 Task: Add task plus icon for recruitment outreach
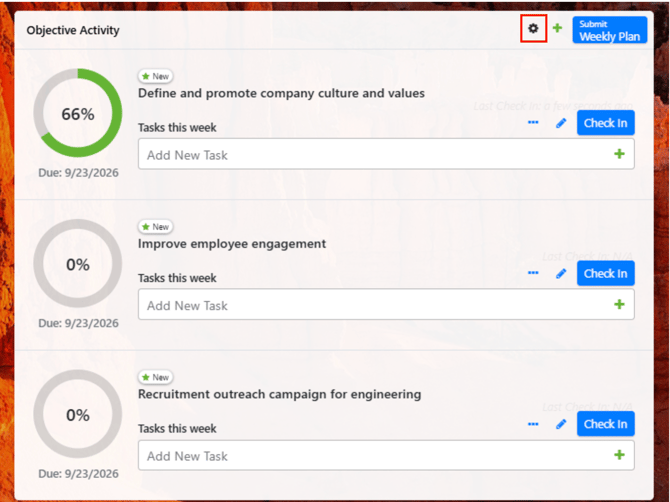[x=619, y=455]
